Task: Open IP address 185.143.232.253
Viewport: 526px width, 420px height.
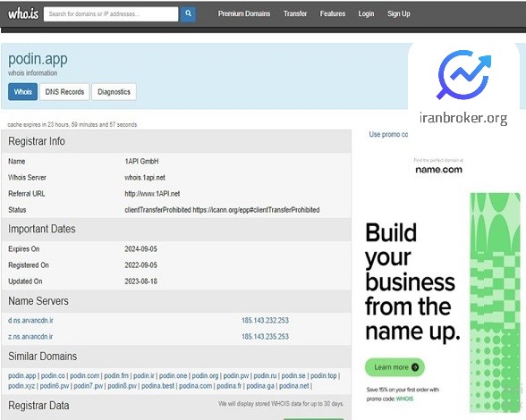Action: tap(265, 321)
